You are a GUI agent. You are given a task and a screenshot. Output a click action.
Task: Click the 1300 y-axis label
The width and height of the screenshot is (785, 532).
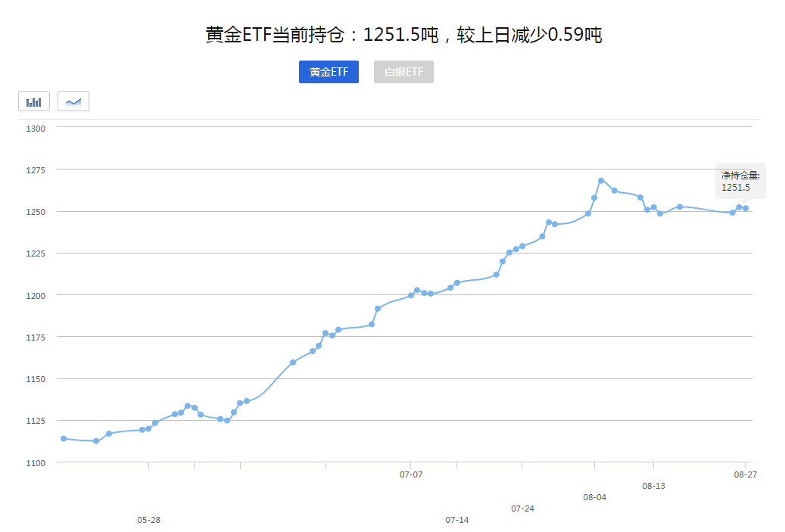(36, 129)
